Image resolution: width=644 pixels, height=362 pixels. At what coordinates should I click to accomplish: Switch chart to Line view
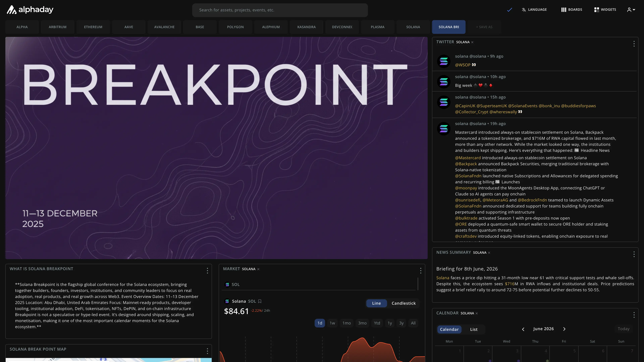click(377, 303)
